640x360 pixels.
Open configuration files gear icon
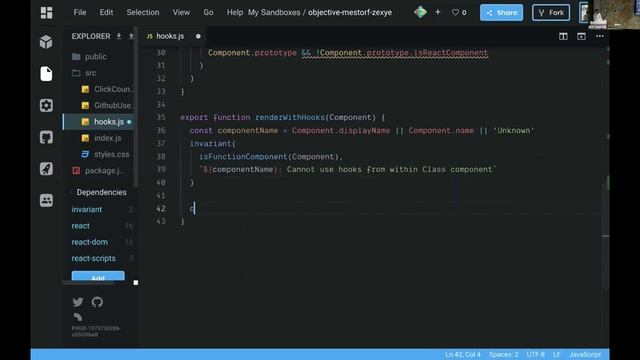pos(46,105)
